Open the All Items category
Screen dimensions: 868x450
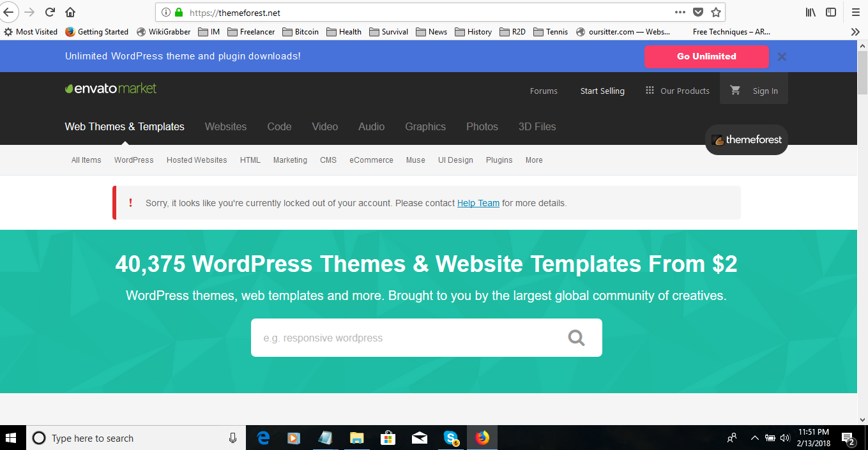[x=86, y=160]
